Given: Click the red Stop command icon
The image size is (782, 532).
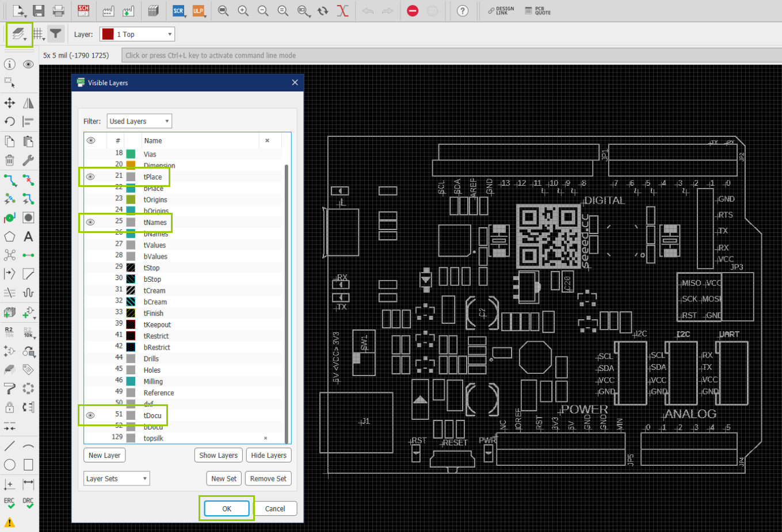Looking at the screenshot, I should point(413,10).
